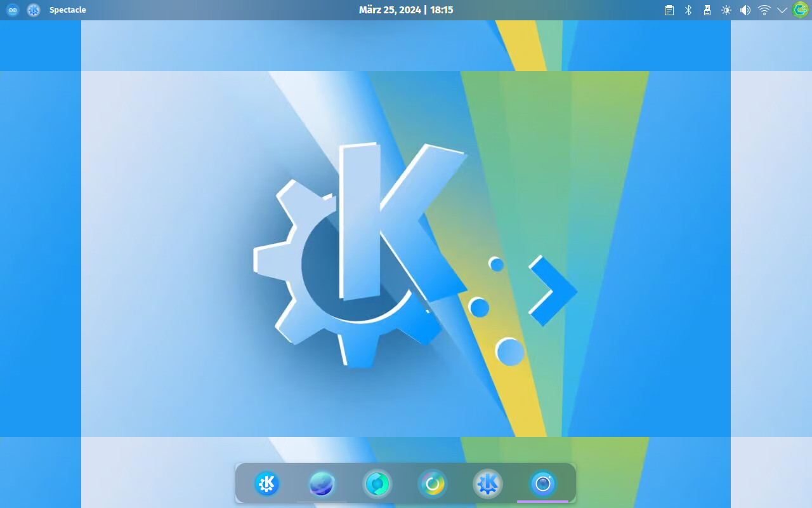Click the Spectacle camera lens dock icon
Image resolution: width=812 pixels, height=508 pixels.
pos(543,485)
